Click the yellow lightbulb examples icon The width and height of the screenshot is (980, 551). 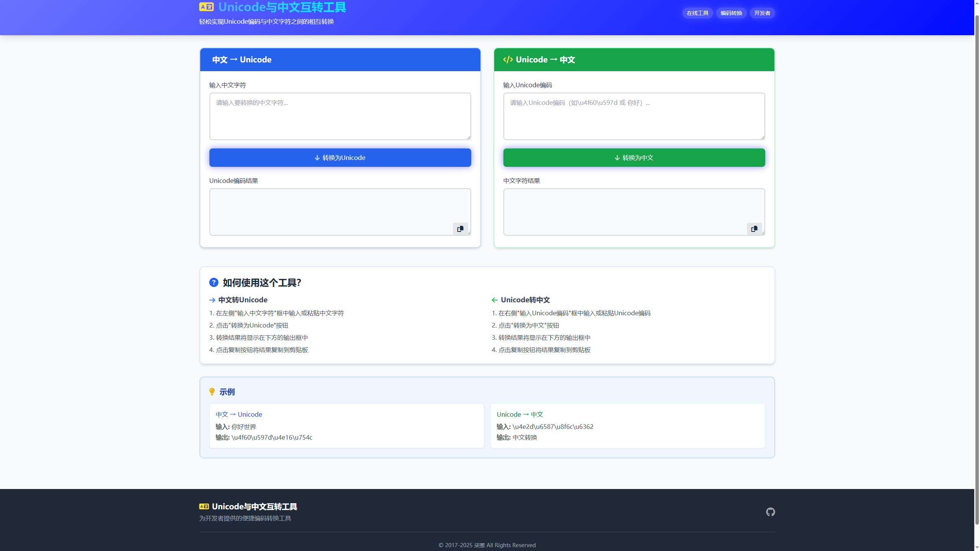tap(212, 392)
